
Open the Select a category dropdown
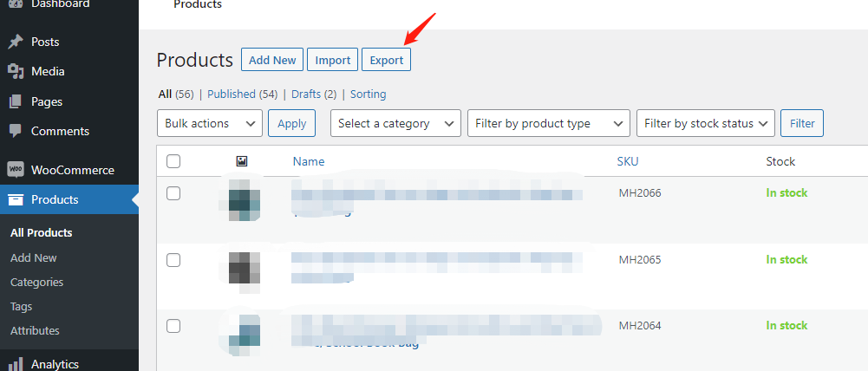(395, 123)
